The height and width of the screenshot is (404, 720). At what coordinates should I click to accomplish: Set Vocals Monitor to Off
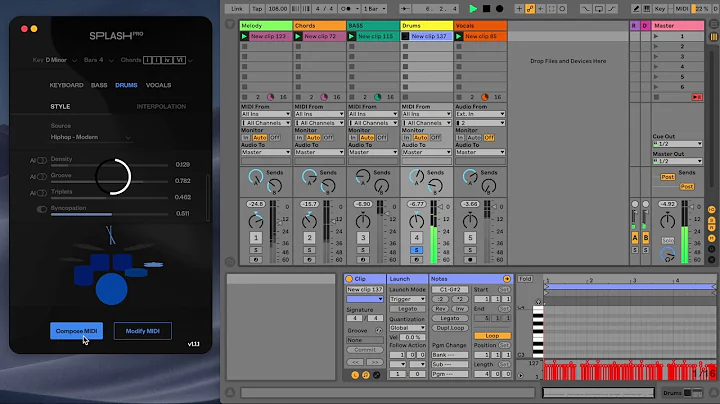pyautogui.click(x=489, y=138)
